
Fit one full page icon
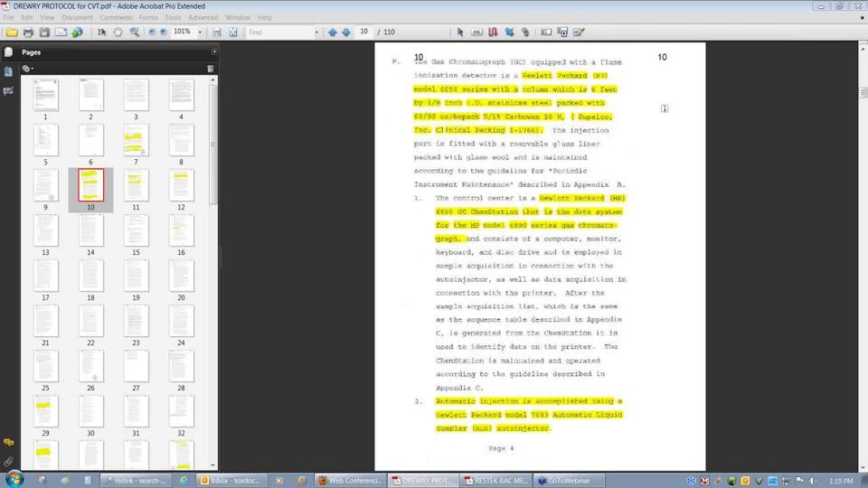click(233, 33)
